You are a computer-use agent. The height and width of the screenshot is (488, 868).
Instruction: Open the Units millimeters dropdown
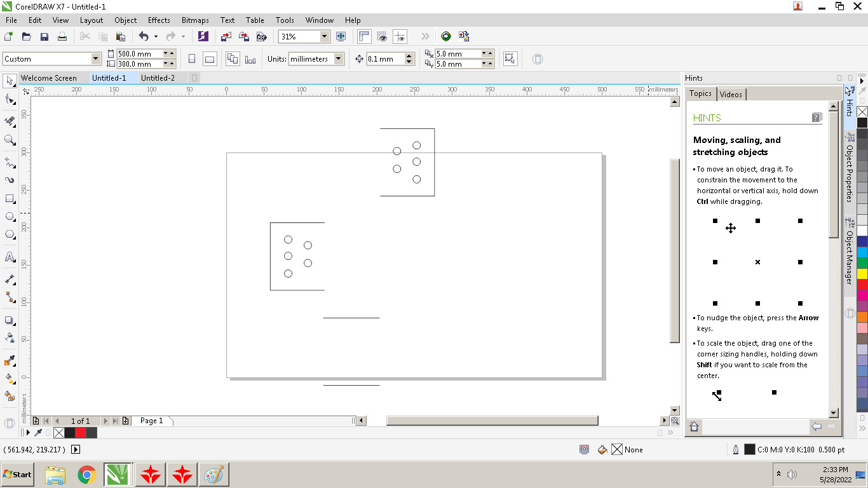pos(339,59)
